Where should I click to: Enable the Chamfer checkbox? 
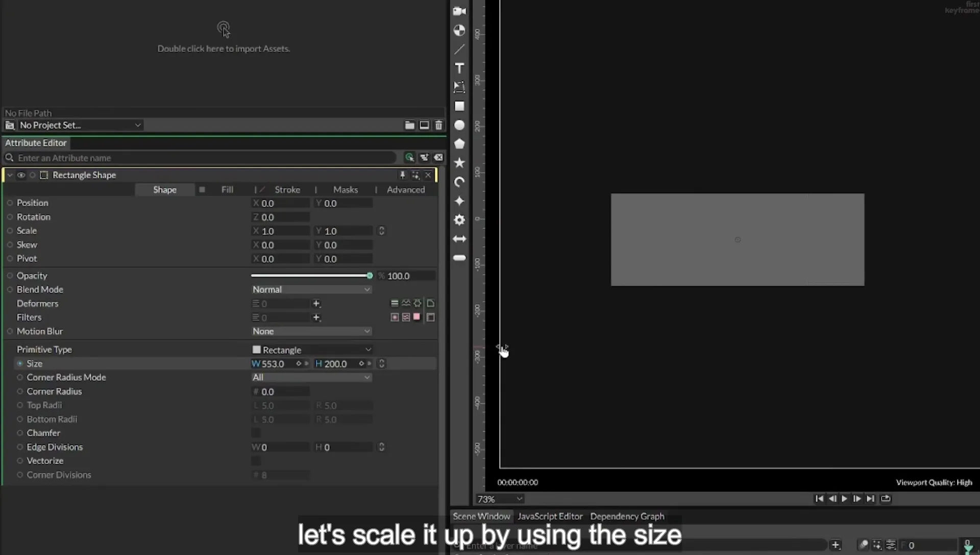[256, 433]
